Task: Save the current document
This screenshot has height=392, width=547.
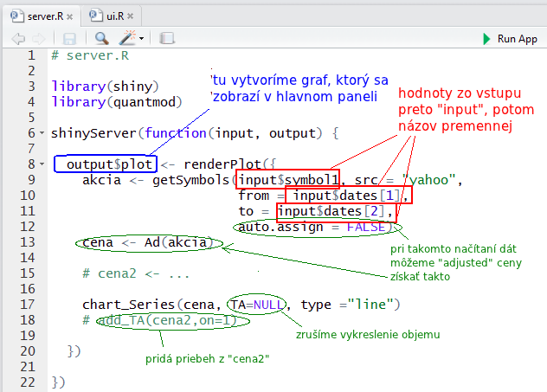Action: click(x=69, y=38)
